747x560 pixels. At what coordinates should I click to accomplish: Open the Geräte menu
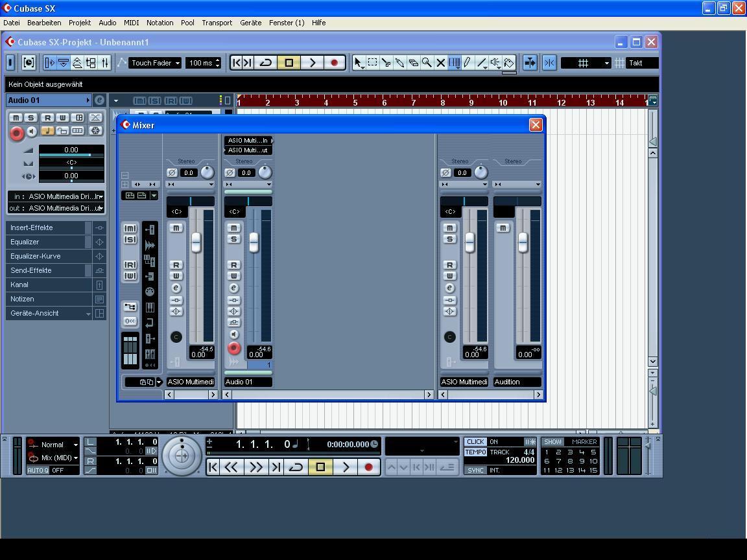[x=250, y=23]
